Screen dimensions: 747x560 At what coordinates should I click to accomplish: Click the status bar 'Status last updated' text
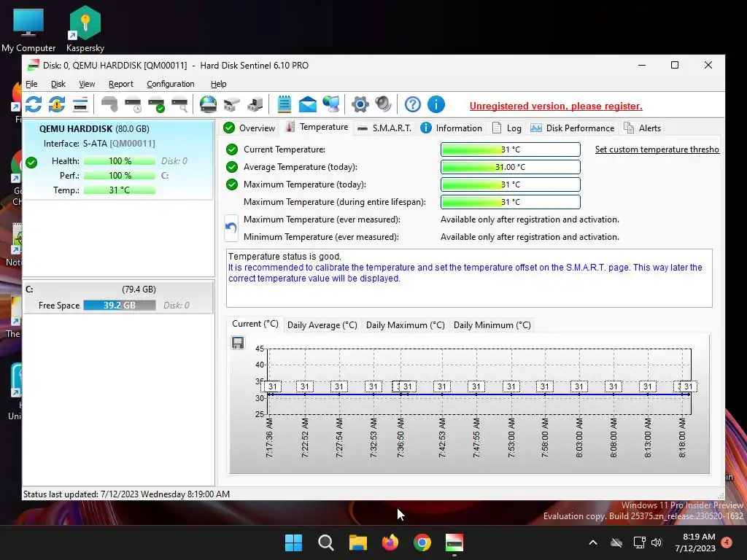(126, 494)
